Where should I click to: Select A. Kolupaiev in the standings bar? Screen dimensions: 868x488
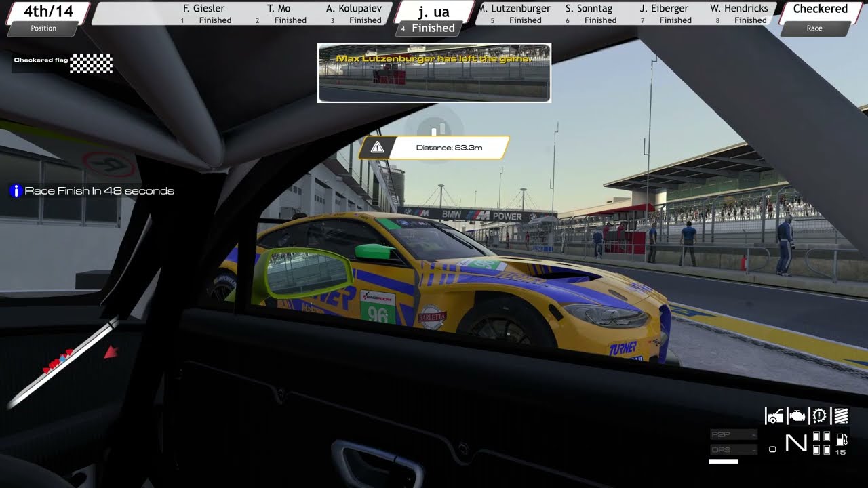(354, 14)
